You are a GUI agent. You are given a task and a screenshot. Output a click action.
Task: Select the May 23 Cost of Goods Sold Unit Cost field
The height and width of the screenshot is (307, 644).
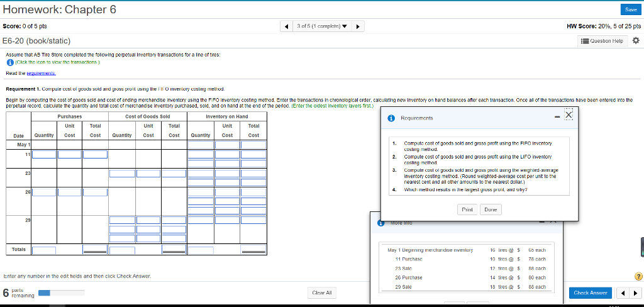[148, 174]
